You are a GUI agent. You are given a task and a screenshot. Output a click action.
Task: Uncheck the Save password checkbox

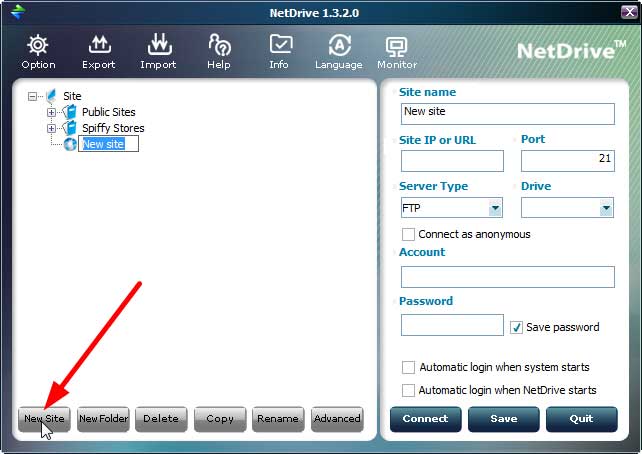tap(516, 328)
